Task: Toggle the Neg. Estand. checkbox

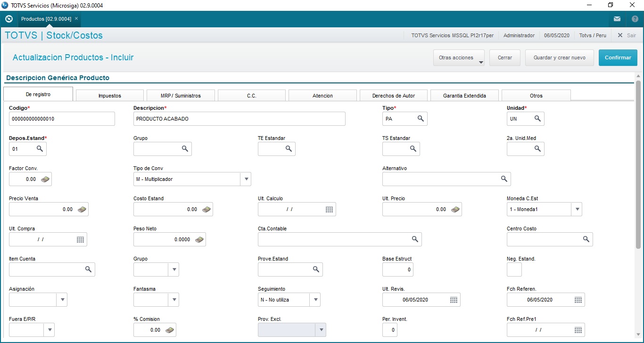Action: coord(514,269)
